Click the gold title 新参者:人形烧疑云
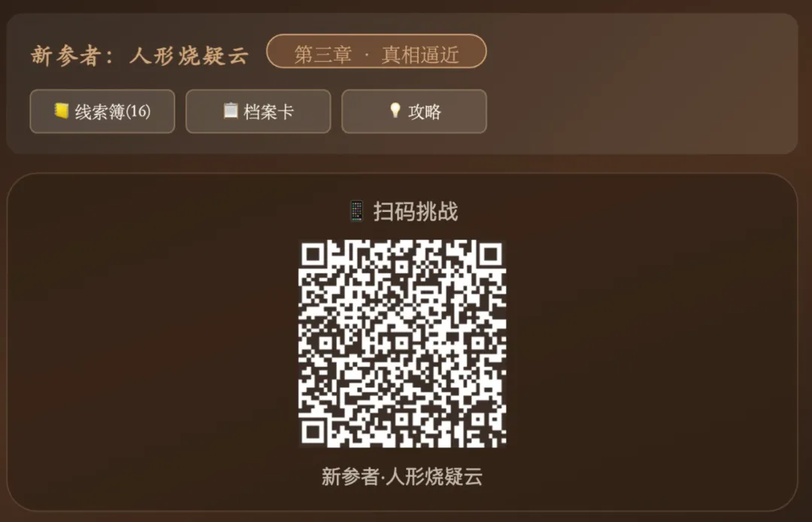This screenshot has width=812, height=522. (x=140, y=56)
